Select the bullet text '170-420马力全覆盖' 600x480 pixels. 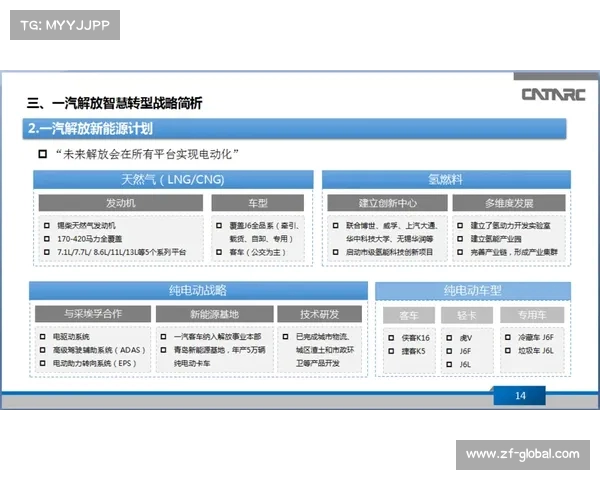click(x=90, y=239)
